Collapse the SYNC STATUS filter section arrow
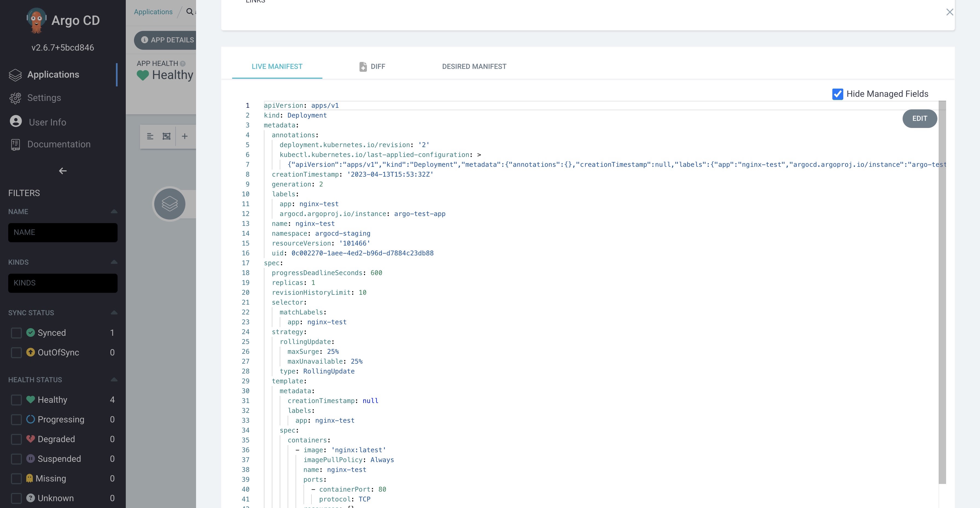 [x=114, y=313]
